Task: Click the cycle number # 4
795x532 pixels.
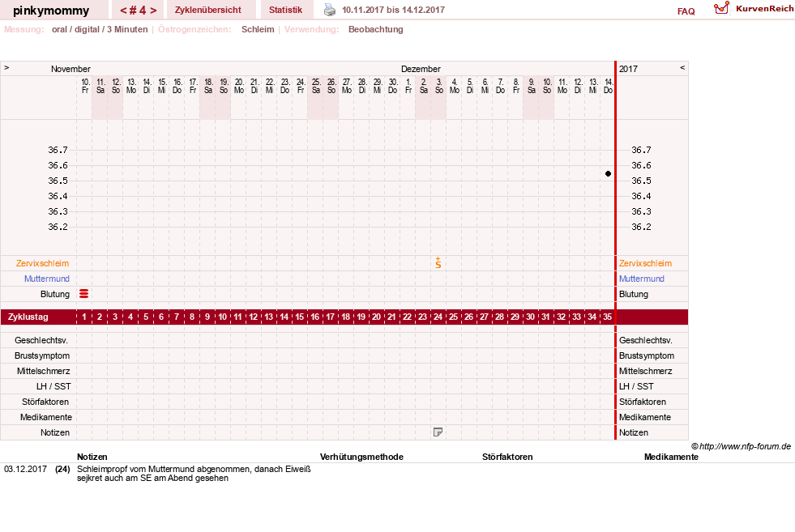Action: pyautogui.click(x=138, y=11)
